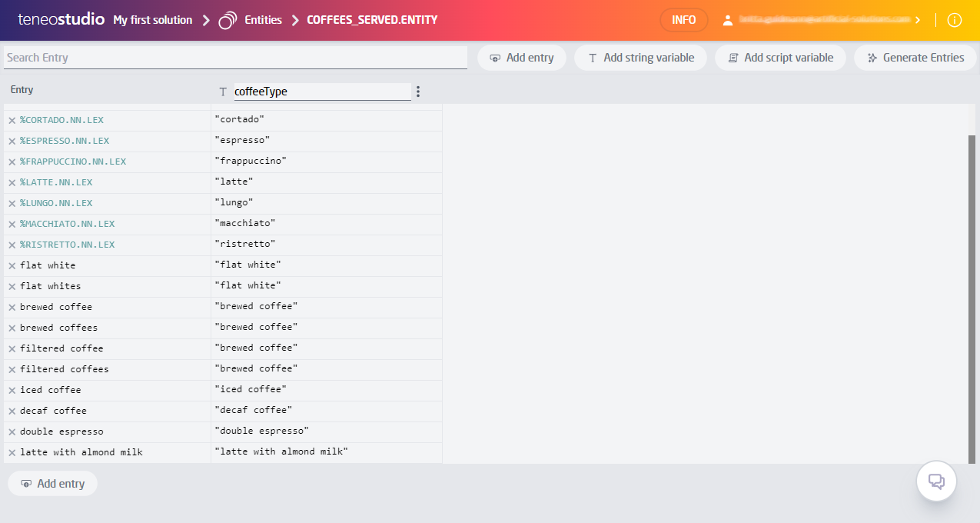
Task: Click the T icon on the Add string variable button
Action: [592, 57]
